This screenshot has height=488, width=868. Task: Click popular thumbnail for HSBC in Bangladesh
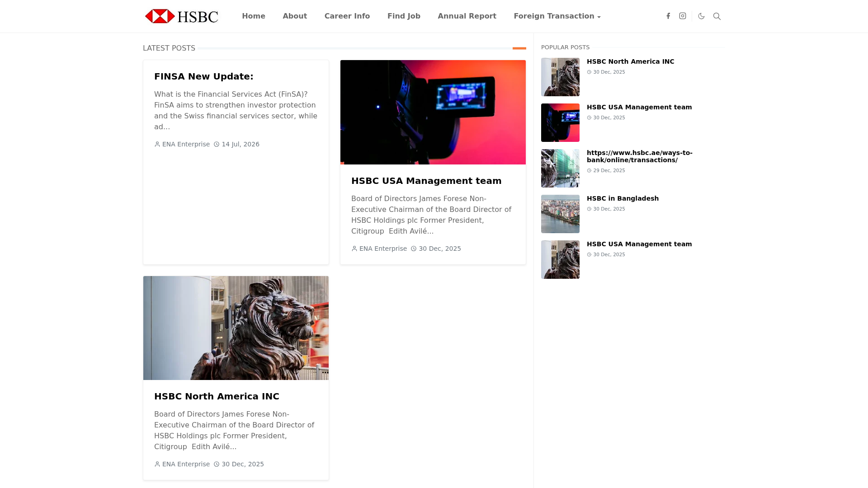(560, 214)
